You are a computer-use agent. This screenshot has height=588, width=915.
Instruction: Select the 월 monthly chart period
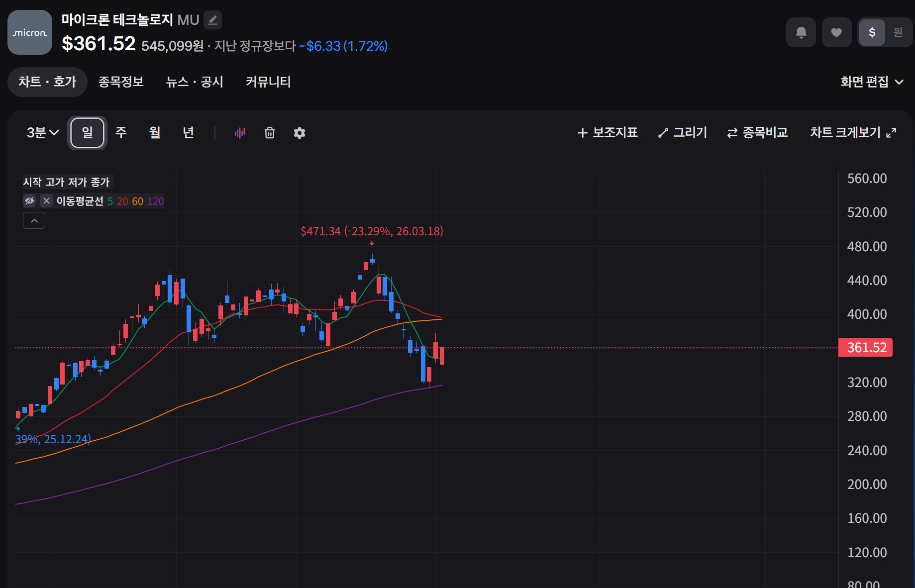point(155,132)
